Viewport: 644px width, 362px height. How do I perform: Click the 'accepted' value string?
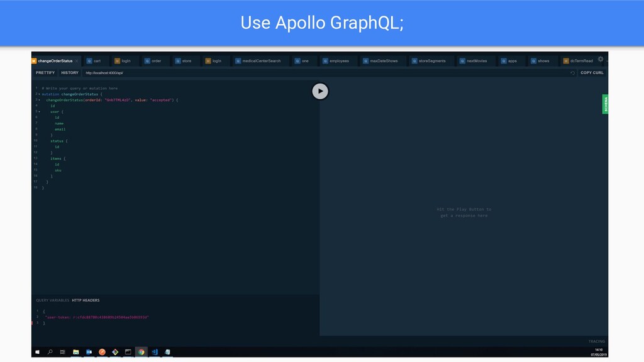pyautogui.click(x=160, y=100)
